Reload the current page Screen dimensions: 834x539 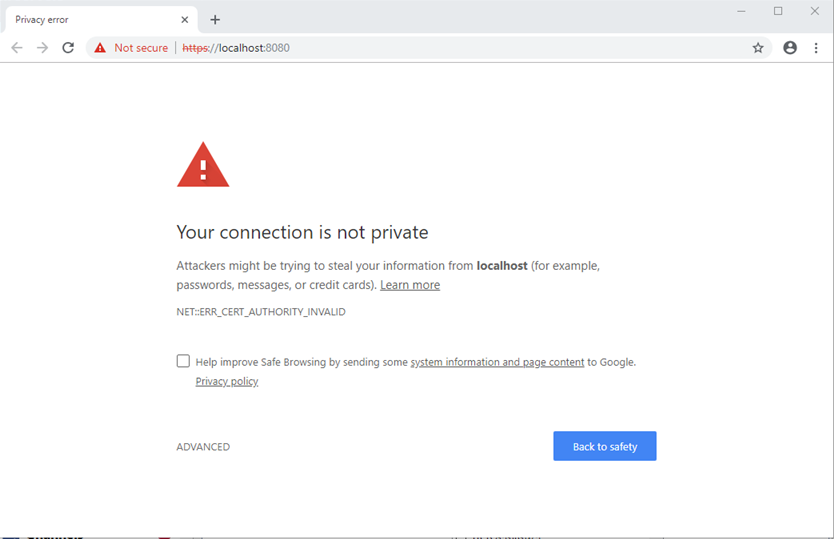tap(68, 48)
